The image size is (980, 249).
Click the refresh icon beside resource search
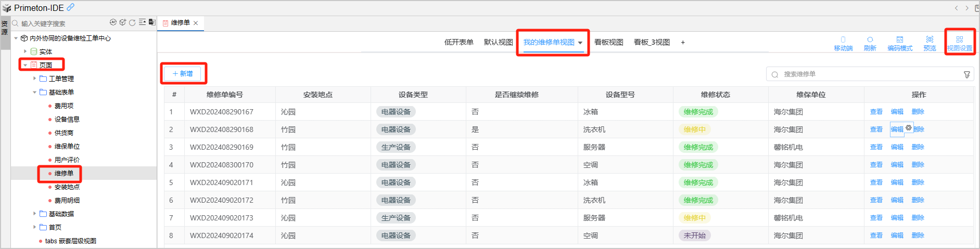(x=132, y=22)
